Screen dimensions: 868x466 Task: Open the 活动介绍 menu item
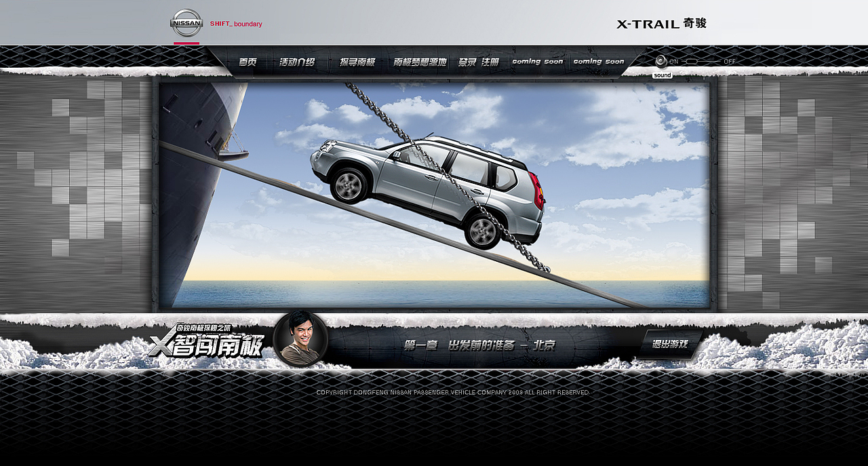tap(297, 62)
